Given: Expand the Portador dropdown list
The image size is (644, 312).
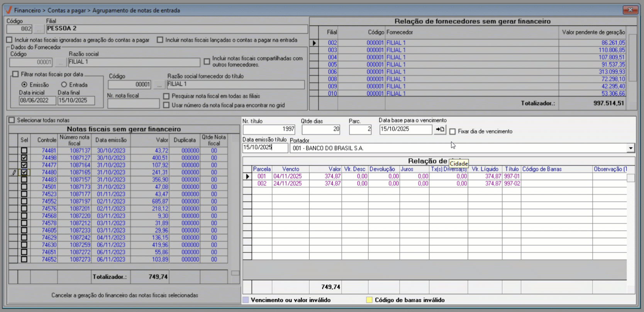Looking at the screenshot, I should pyautogui.click(x=630, y=148).
